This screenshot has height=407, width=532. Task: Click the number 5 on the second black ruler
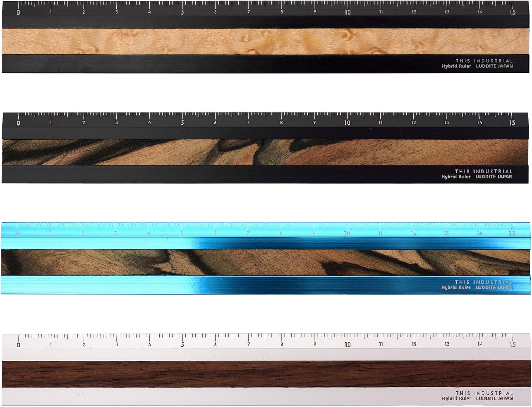tap(182, 123)
